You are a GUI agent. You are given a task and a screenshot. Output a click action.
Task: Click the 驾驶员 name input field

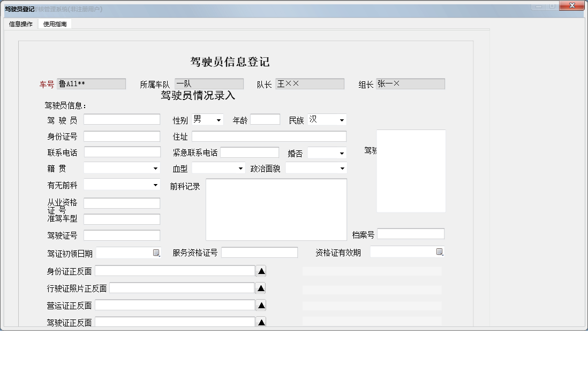coord(122,119)
